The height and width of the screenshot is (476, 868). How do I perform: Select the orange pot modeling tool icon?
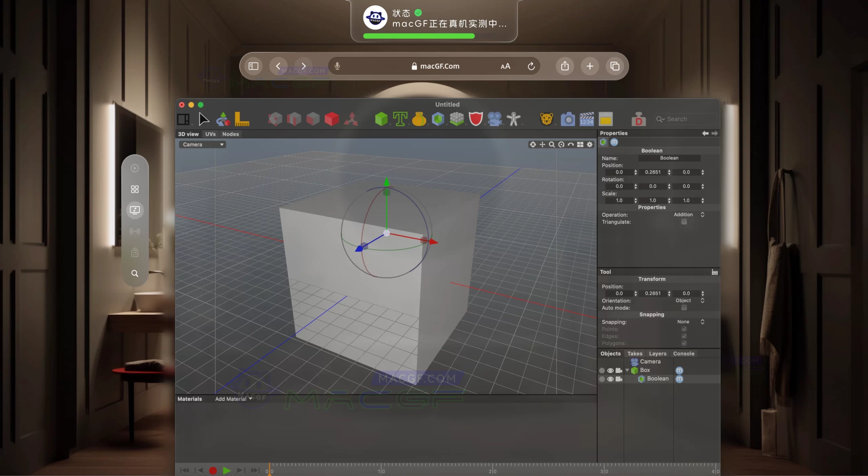point(419,119)
